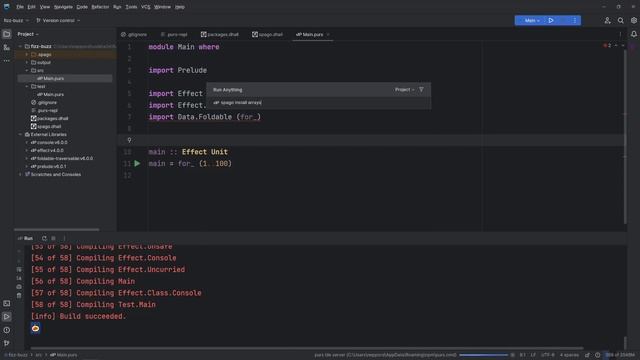Open the Structure tool window icon
The height and width of the screenshot is (360, 640).
(x=7, y=48)
